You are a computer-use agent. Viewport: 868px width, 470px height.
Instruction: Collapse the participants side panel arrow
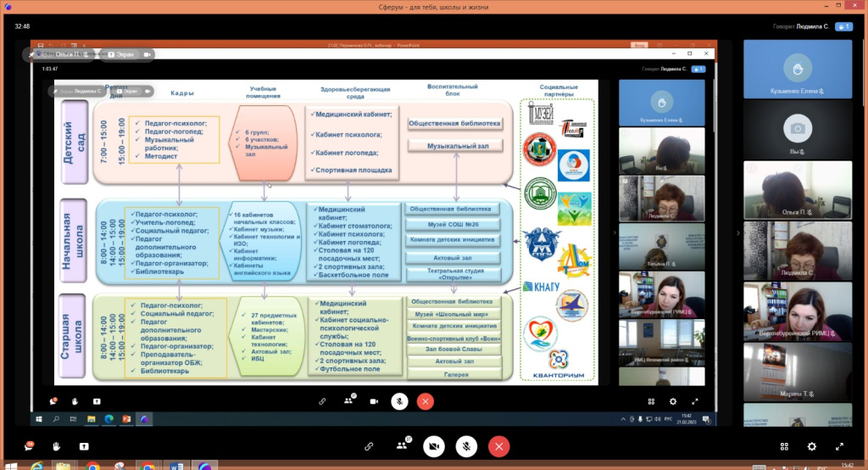pyautogui.click(x=737, y=232)
